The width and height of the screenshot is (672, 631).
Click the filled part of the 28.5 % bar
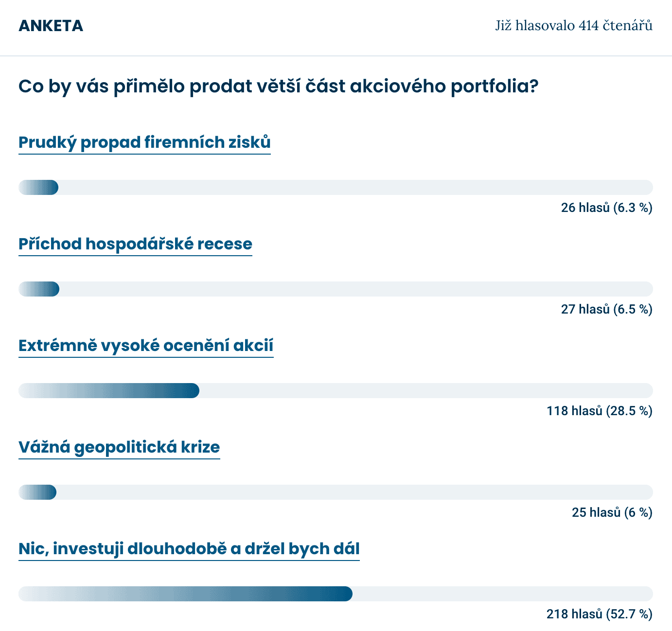click(109, 391)
